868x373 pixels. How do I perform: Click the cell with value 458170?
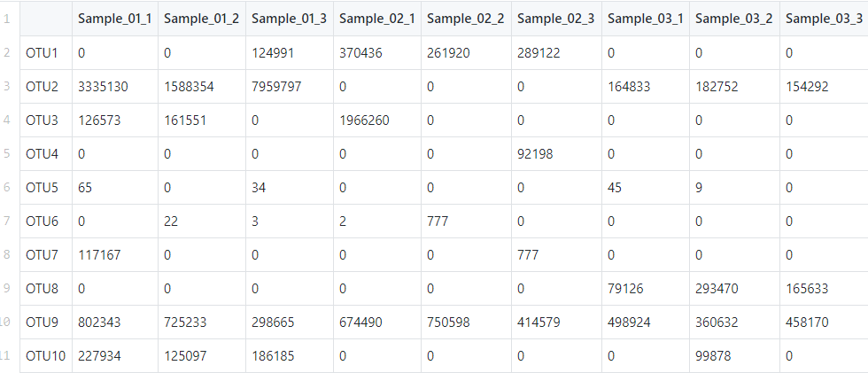click(825, 322)
